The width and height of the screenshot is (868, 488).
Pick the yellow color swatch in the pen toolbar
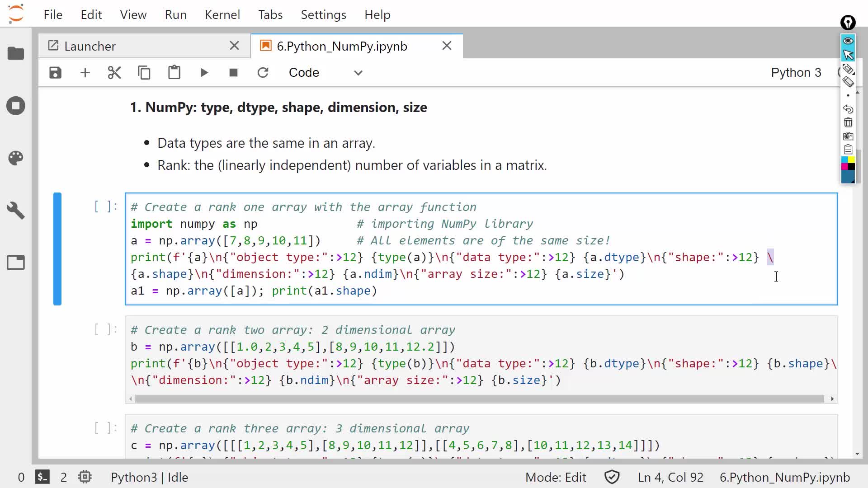[x=851, y=160]
